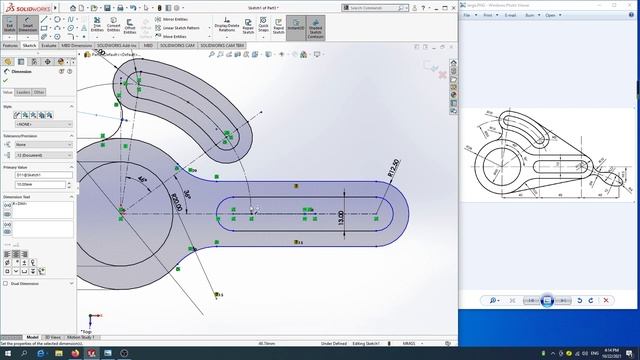Switch to the Leaders tab in Dimension panel

click(x=23, y=92)
